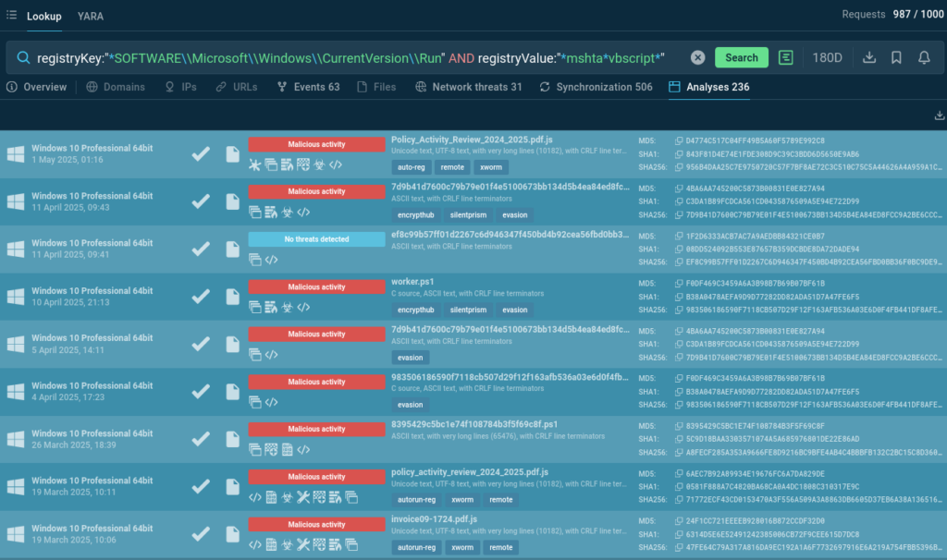Viewport: 947px width, 560px height.
Task: Open the Events 63 tab
Action: [x=308, y=87]
